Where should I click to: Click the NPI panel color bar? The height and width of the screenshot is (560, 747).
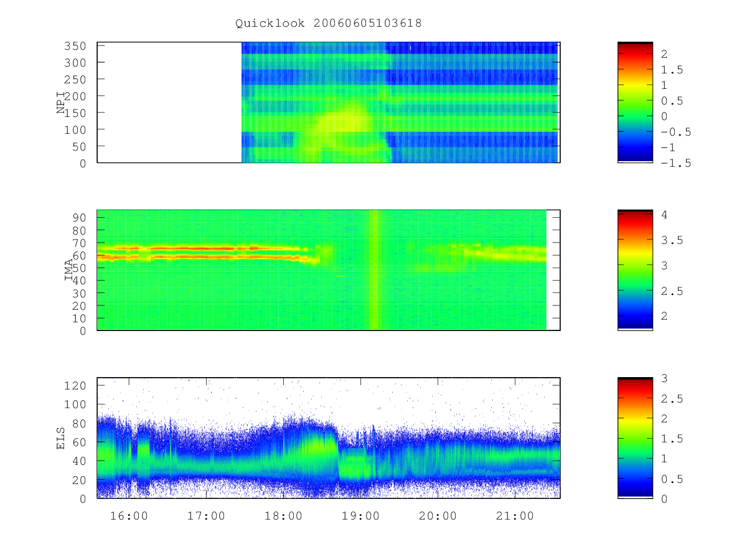pos(635,102)
